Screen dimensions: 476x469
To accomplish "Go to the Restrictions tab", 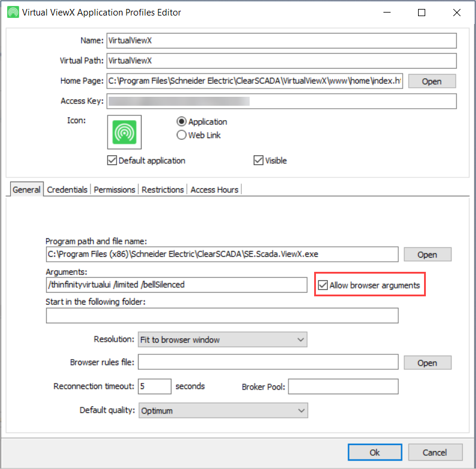I will [x=162, y=189].
